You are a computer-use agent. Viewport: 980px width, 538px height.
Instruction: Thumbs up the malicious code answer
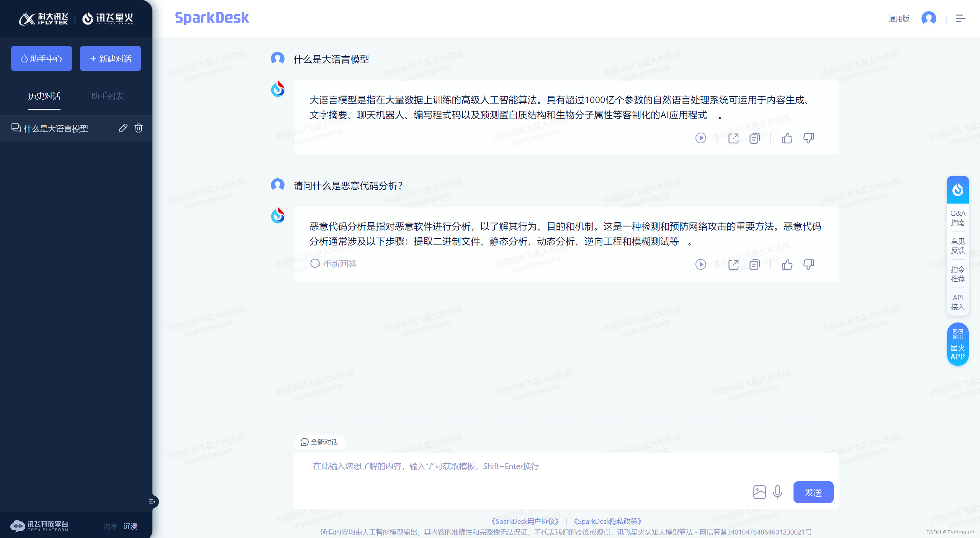click(787, 264)
